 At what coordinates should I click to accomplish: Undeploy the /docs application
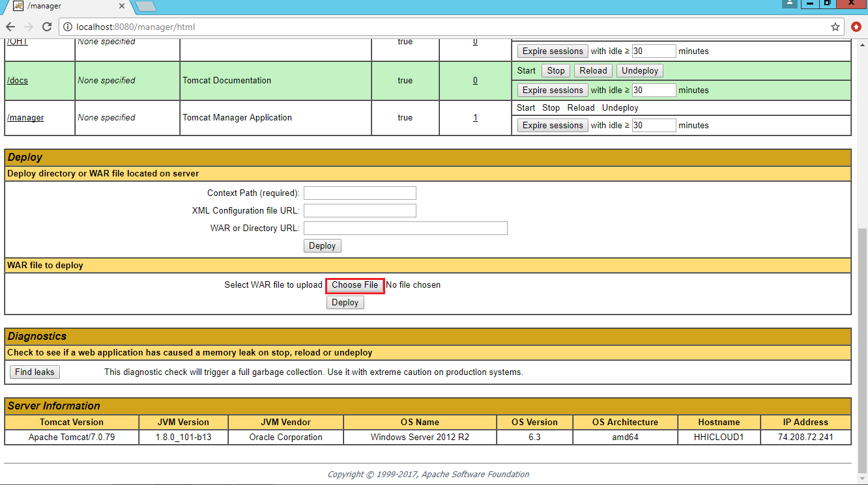pos(639,70)
